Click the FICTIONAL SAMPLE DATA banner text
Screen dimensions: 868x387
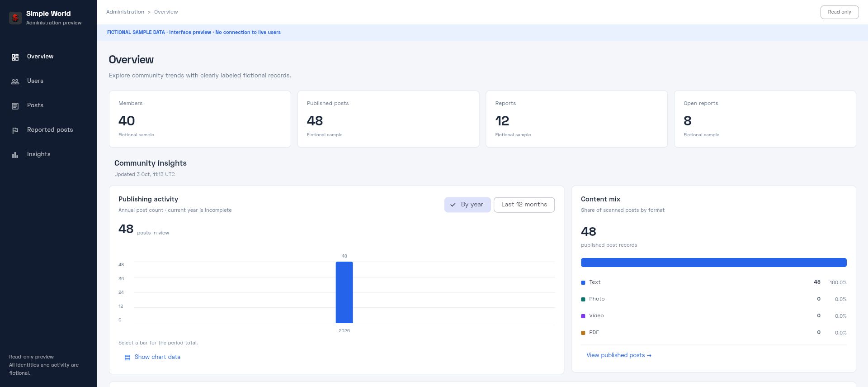click(x=194, y=33)
